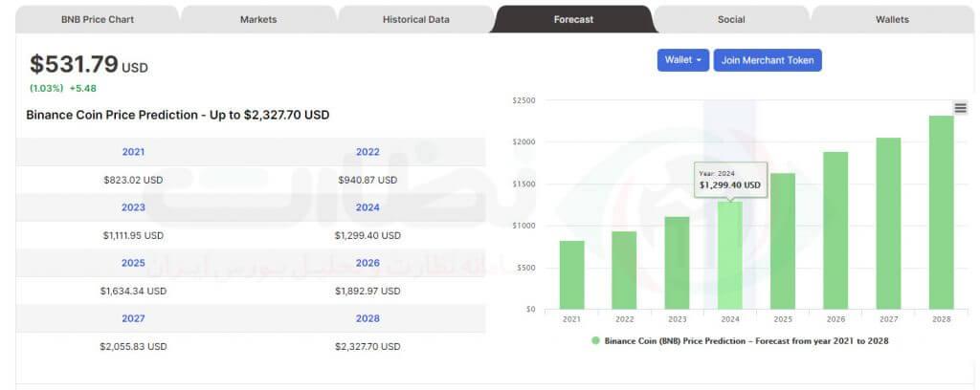Click the 2021 year header in table
Screen dimensions: 980x390
coord(133,152)
